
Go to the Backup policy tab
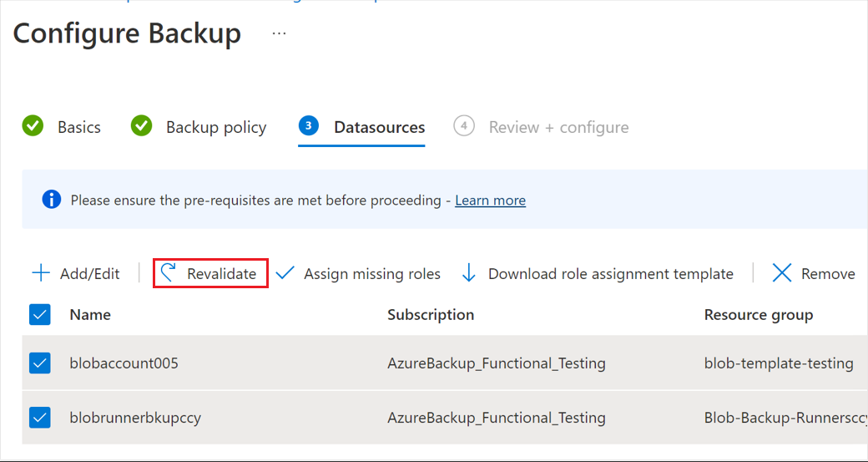point(216,127)
